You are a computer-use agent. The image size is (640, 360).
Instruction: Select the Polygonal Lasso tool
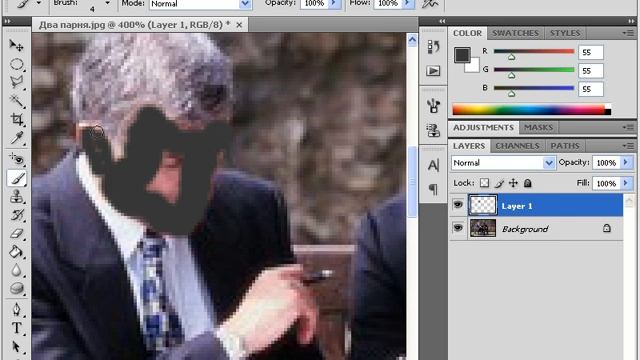tap(16, 82)
